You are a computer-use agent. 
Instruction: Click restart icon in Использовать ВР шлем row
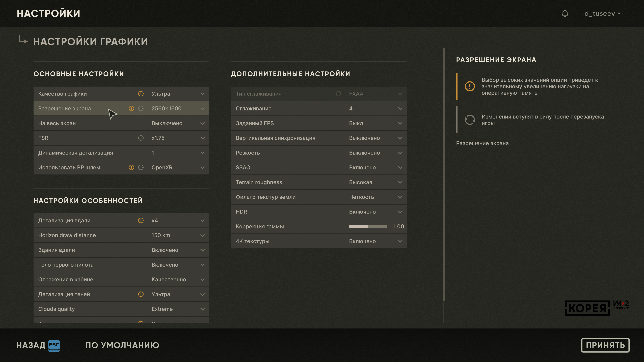(141, 167)
